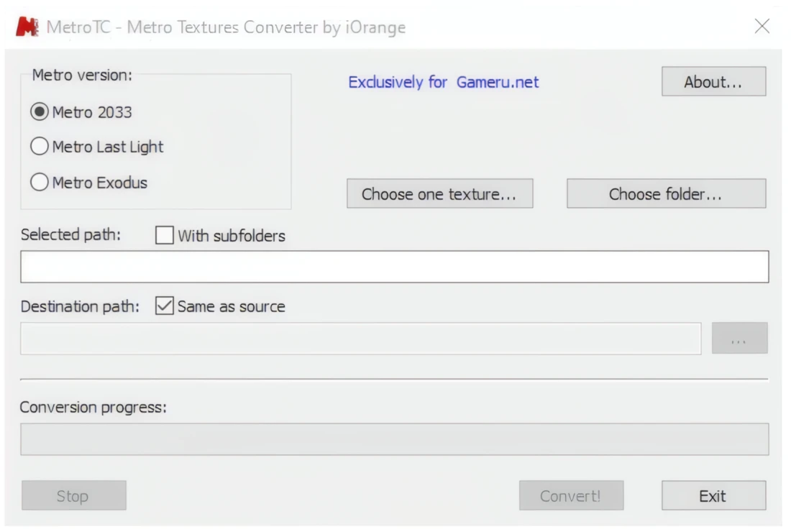Disable the Same as source checkbox
The height and width of the screenshot is (532, 791).
[x=164, y=306]
